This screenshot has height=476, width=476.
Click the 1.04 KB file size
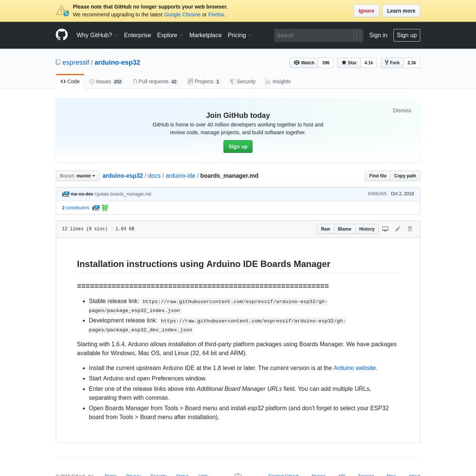125,229
